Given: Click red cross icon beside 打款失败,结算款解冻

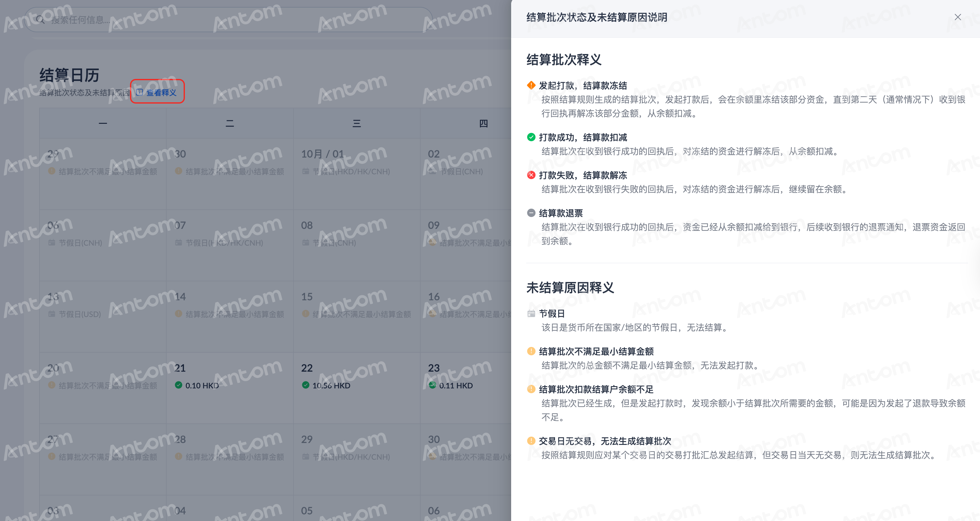Looking at the screenshot, I should tap(531, 175).
